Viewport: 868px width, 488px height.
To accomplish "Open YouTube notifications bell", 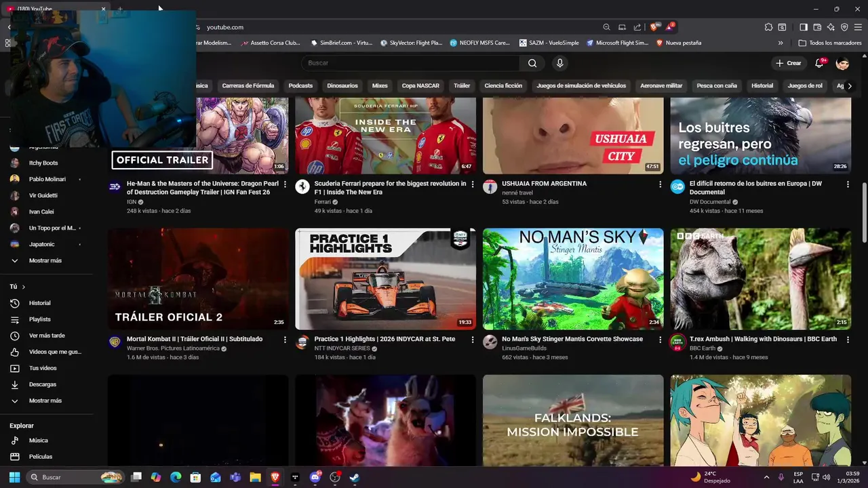I will point(820,63).
